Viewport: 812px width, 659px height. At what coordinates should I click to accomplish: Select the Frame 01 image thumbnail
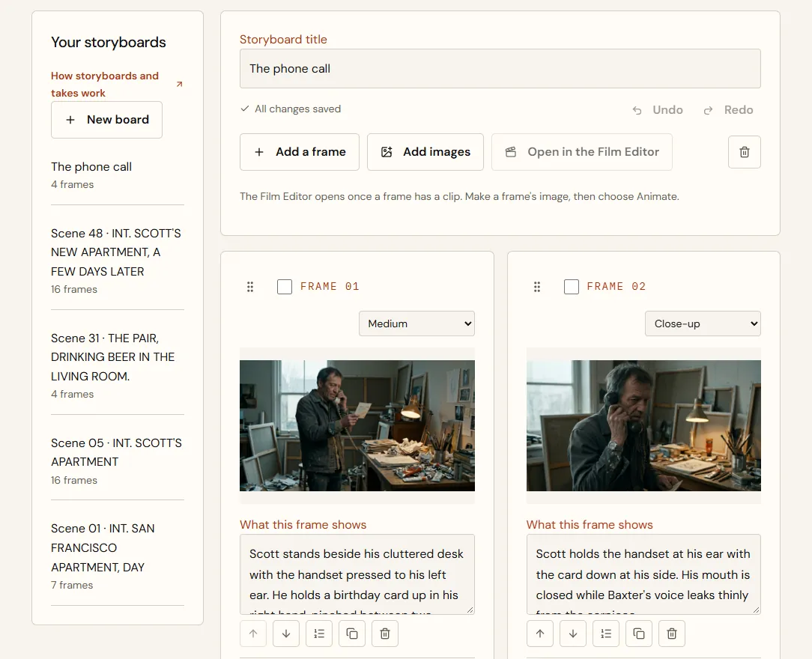[x=357, y=425]
